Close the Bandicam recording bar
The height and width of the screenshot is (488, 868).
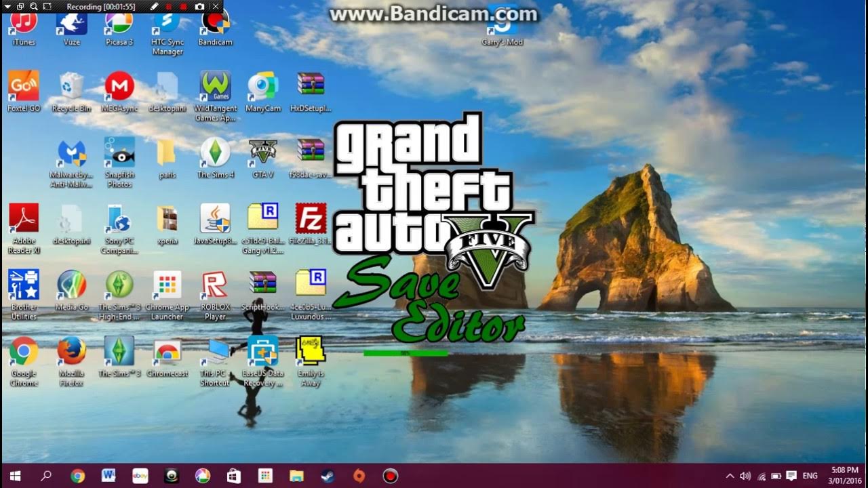[216, 6]
